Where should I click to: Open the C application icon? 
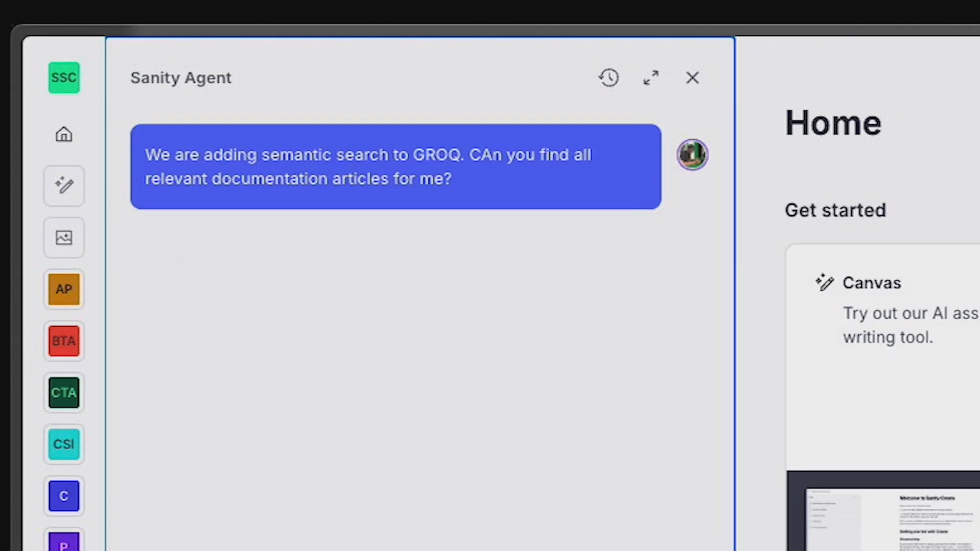[64, 496]
